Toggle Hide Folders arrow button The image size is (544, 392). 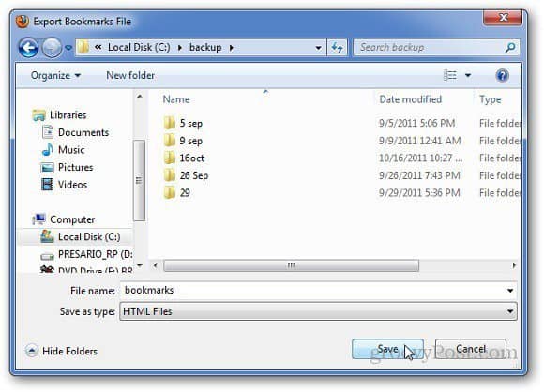(x=31, y=351)
